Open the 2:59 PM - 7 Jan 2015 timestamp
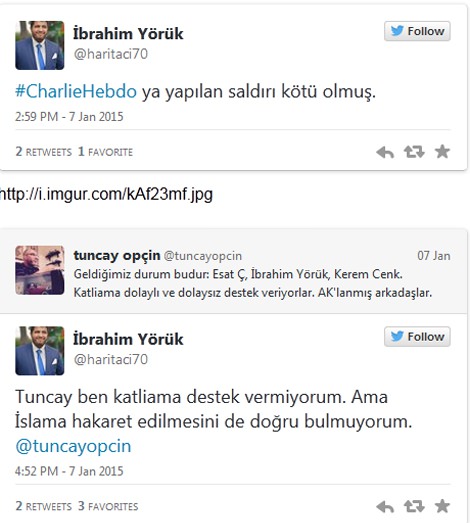The height and width of the screenshot is (523, 470). point(69,117)
